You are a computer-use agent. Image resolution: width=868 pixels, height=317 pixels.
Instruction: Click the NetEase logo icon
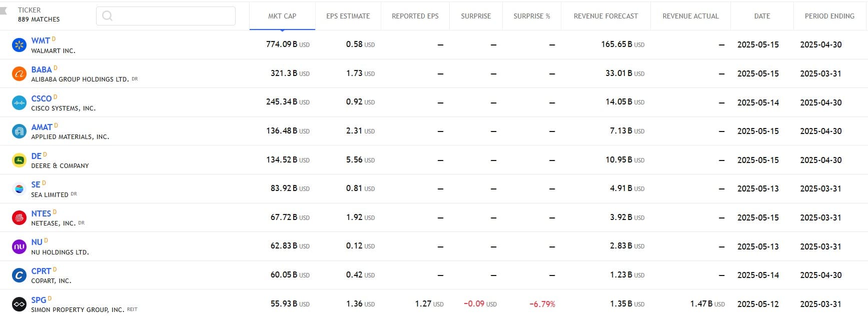pos(19,217)
